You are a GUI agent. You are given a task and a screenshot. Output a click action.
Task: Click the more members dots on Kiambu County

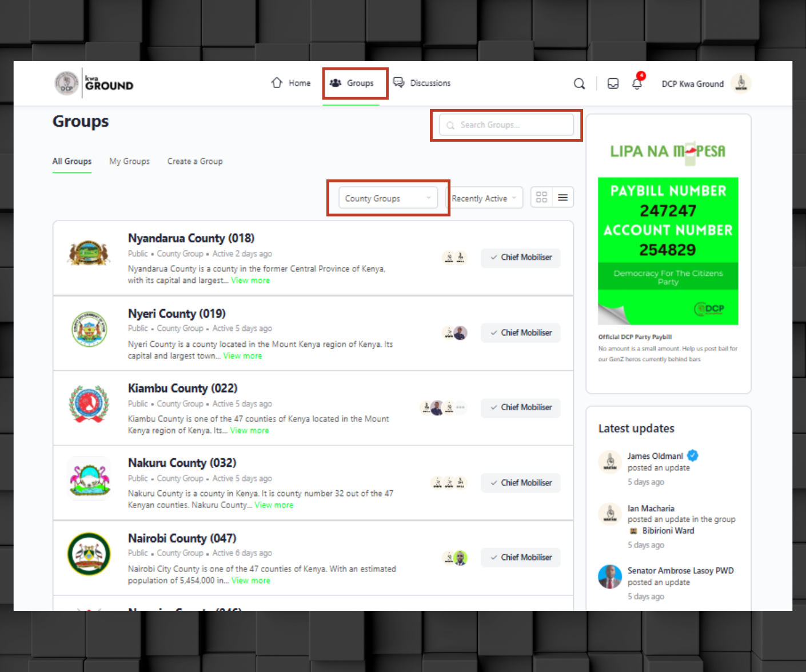pos(460,407)
